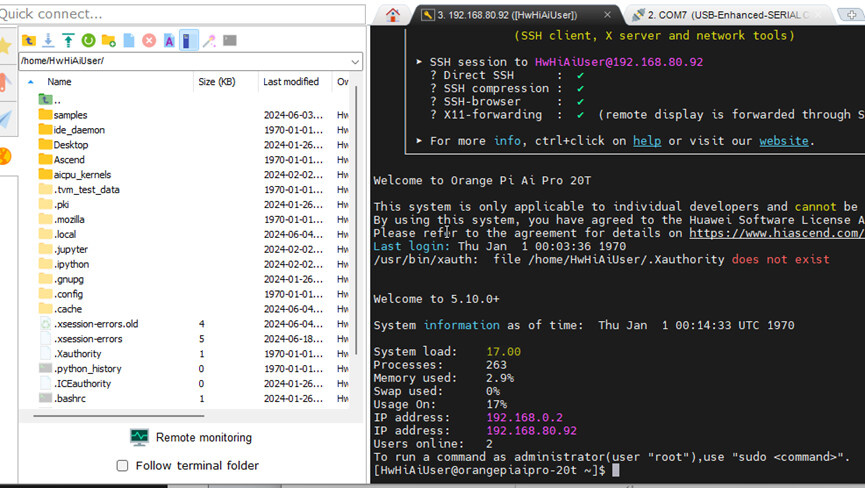Click the go to parent directory icon
This screenshot has height=488, width=865.
29,40
